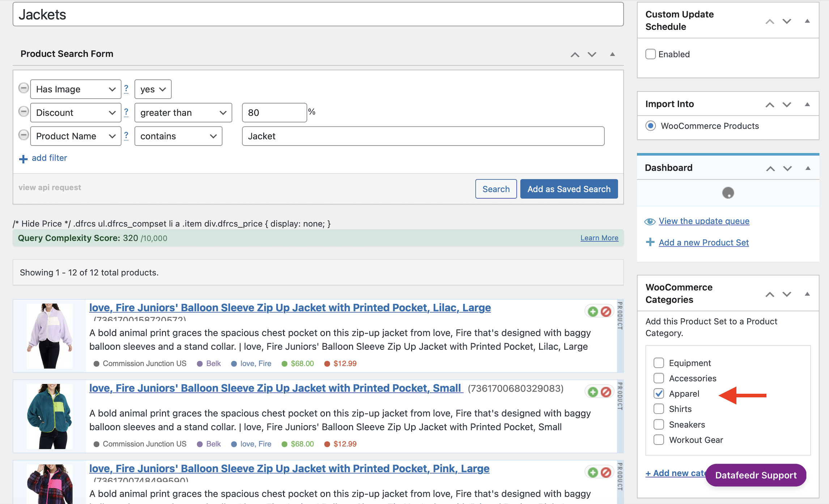The width and height of the screenshot is (829, 504).
Task: Block the Lilac, Large jacket product
Action: tap(606, 311)
